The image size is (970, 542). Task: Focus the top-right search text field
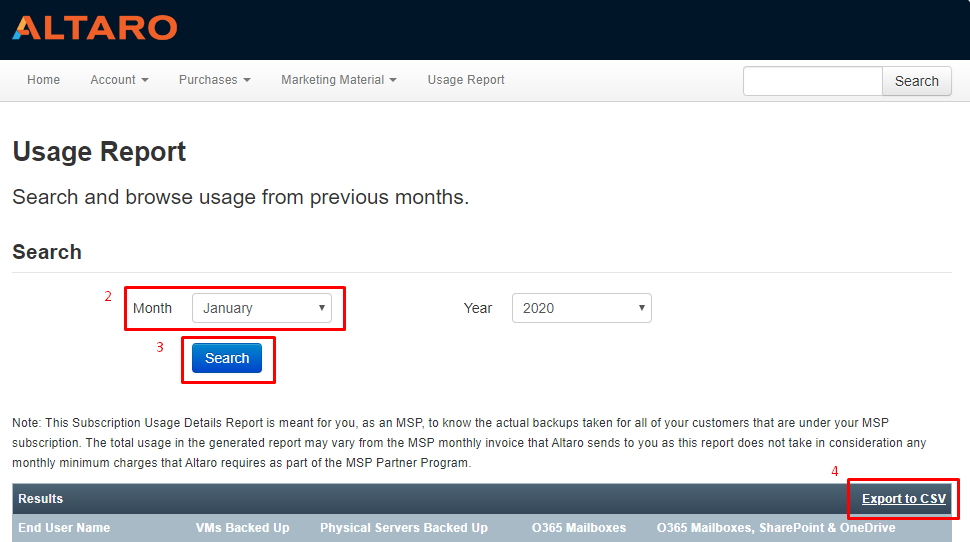[812, 81]
